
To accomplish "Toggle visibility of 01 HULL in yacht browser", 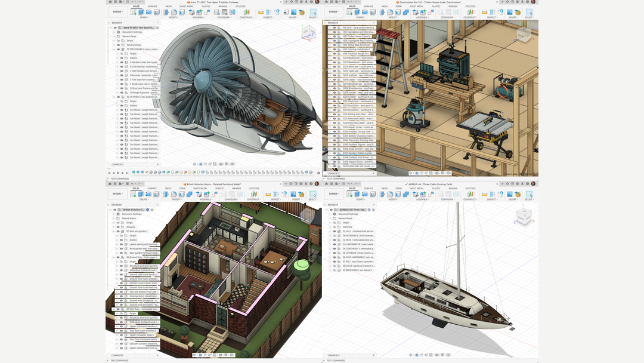I will 335,232.
